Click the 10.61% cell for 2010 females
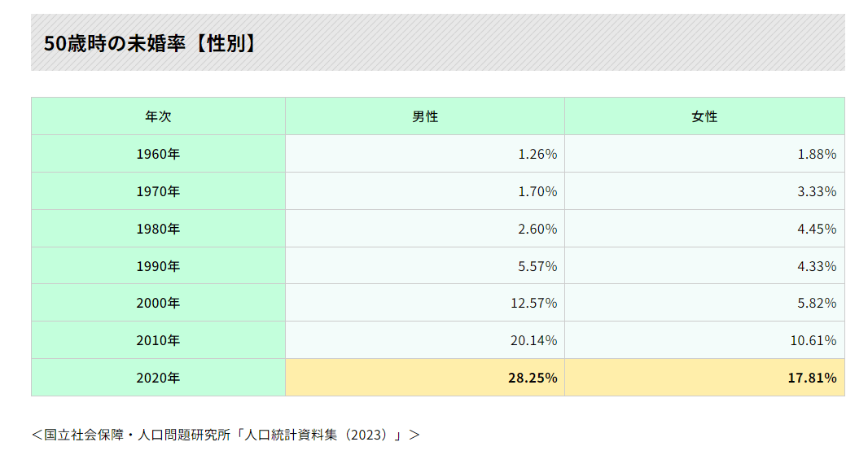This screenshot has width=868, height=455. (x=813, y=340)
